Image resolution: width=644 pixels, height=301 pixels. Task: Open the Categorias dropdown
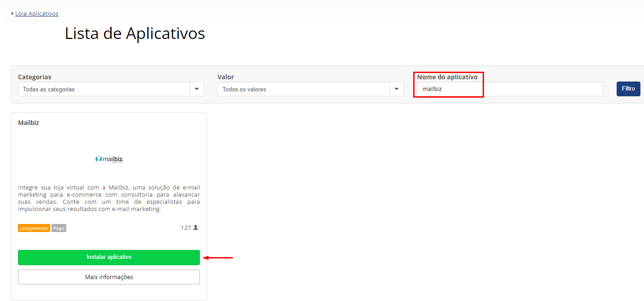(x=111, y=89)
